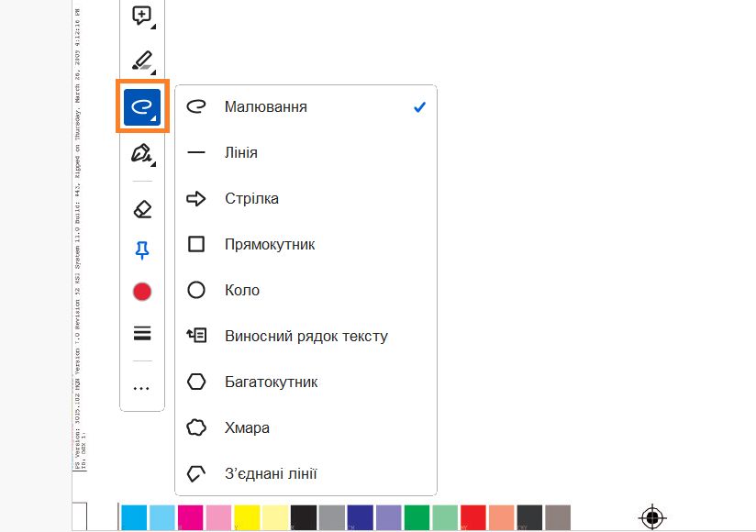This screenshot has width=756, height=532.
Task: Click the arrow icon beside Стрілка
Action: pyautogui.click(x=195, y=198)
